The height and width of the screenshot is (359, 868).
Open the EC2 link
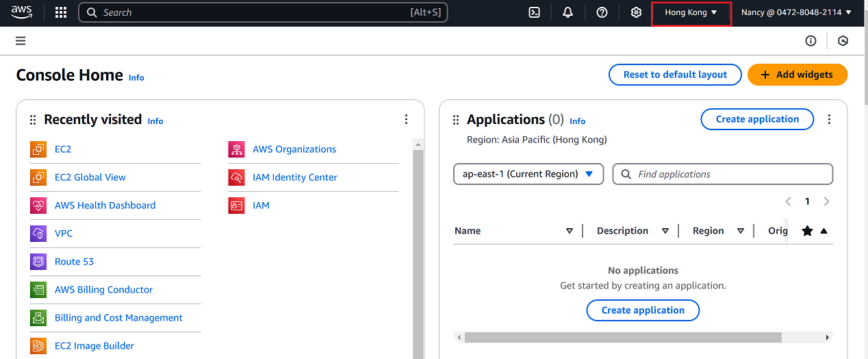(x=63, y=149)
